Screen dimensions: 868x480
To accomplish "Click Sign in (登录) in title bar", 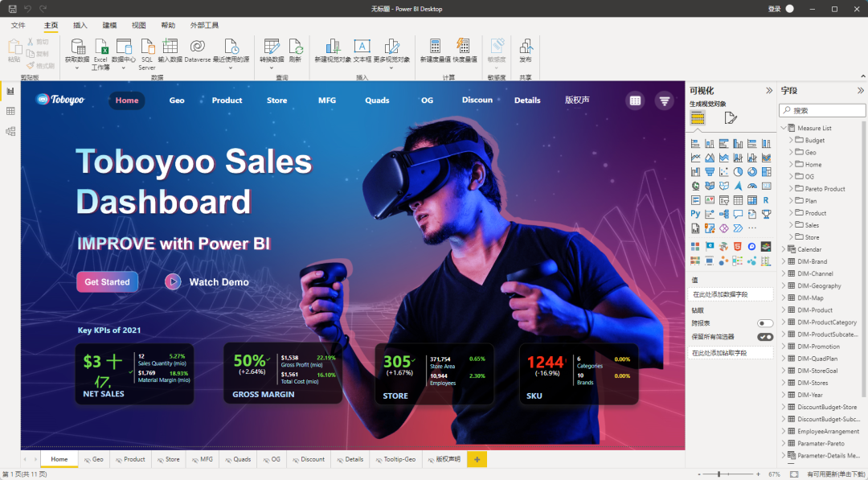I will click(774, 8).
